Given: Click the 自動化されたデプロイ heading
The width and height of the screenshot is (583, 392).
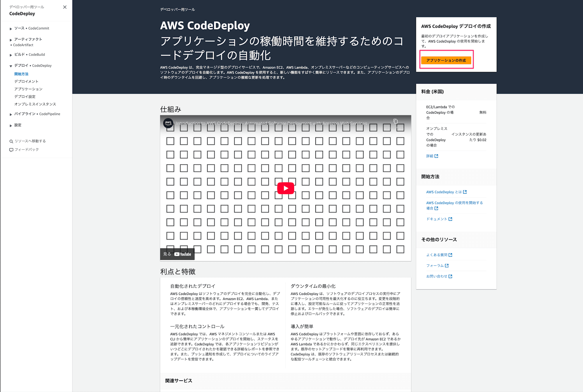Looking at the screenshot, I should 193,286.
